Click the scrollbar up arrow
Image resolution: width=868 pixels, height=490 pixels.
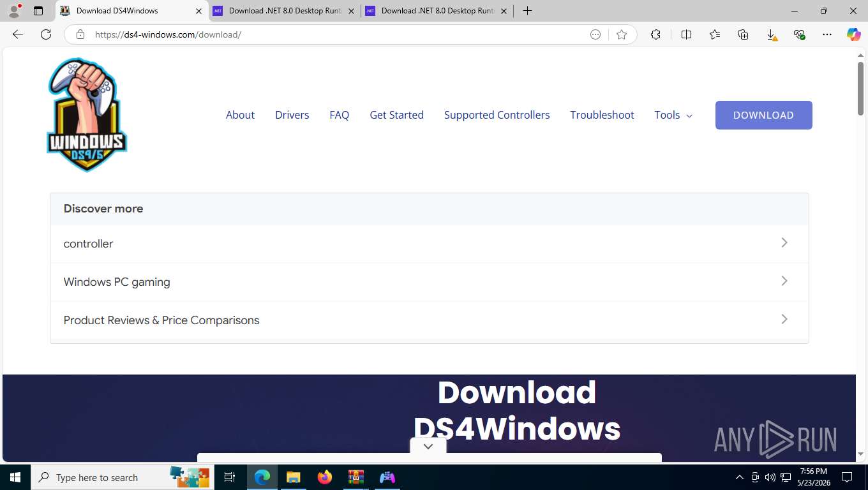tap(860, 56)
